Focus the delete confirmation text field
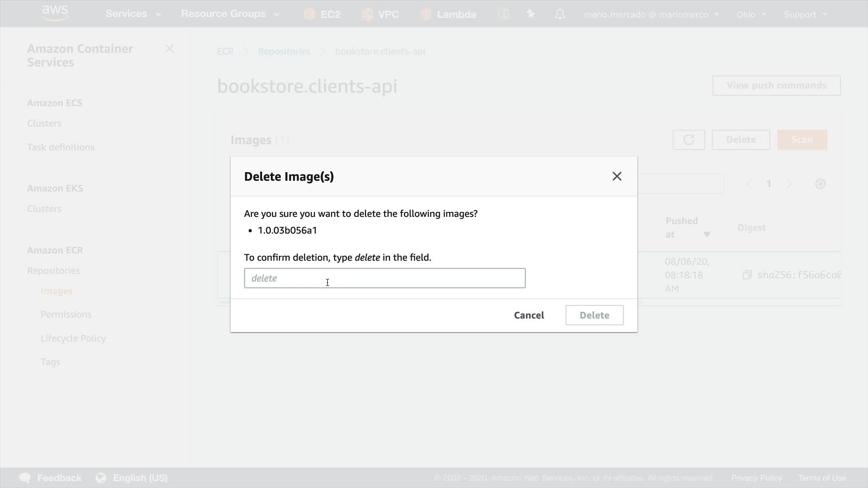The height and width of the screenshot is (488, 868). click(384, 278)
